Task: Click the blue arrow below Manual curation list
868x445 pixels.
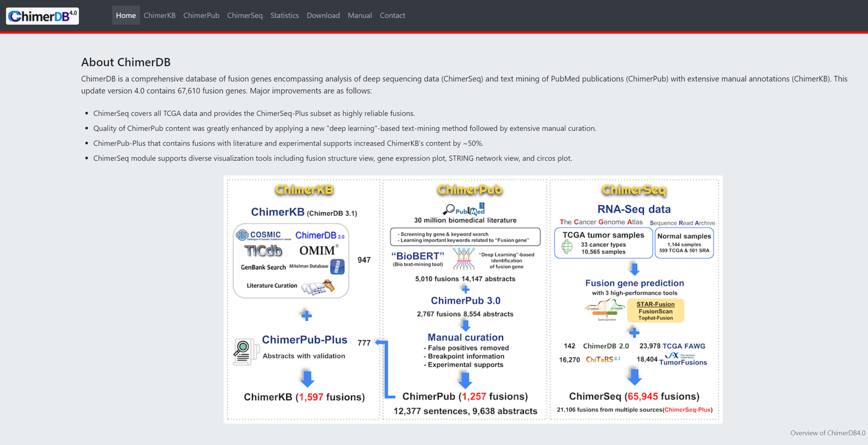Action: tap(465, 380)
